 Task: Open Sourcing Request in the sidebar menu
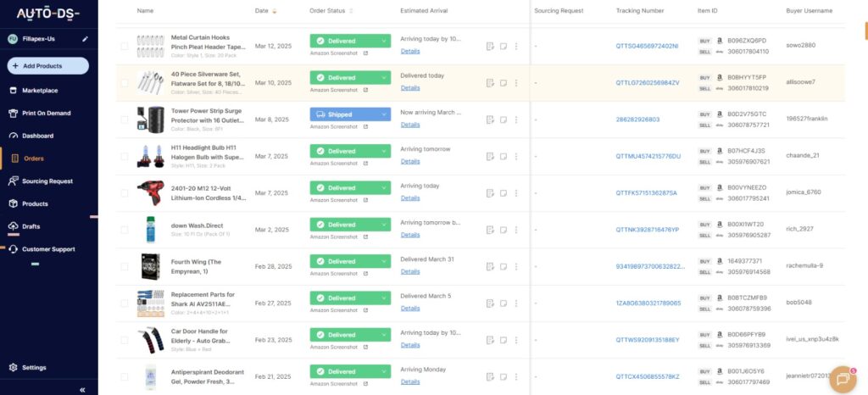tap(47, 181)
